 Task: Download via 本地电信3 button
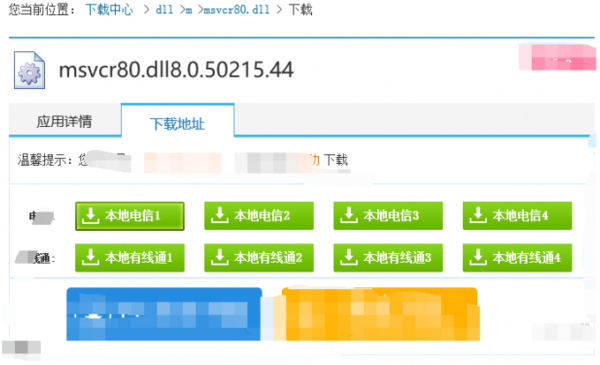point(388,216)
